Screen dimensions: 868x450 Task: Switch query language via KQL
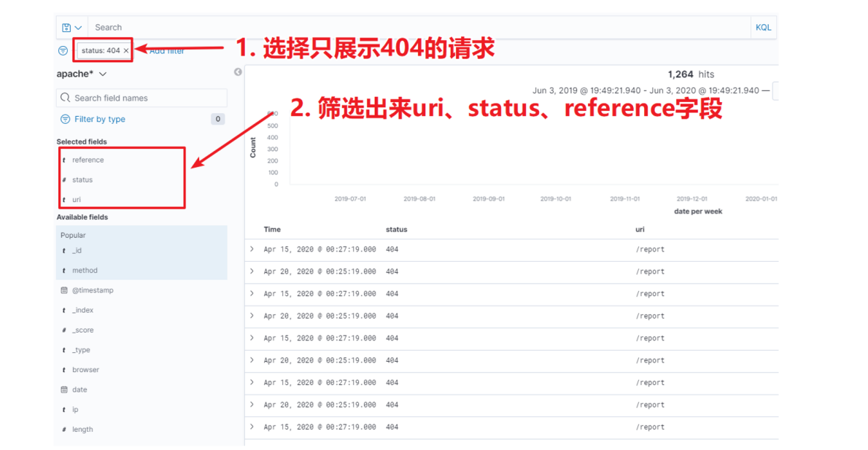[x=764, y=27]
